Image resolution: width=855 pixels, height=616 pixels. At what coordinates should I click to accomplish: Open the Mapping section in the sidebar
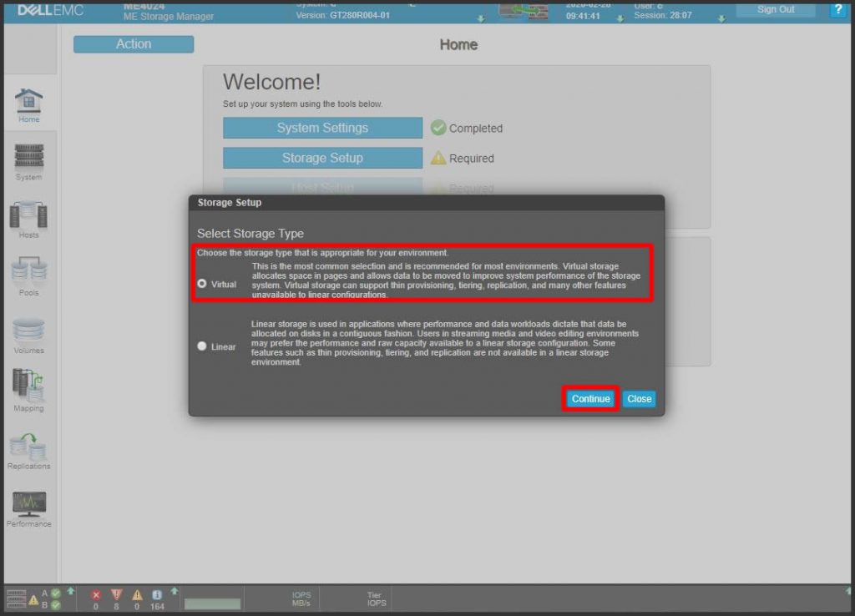pyautogui.click(x=29, y=391)
